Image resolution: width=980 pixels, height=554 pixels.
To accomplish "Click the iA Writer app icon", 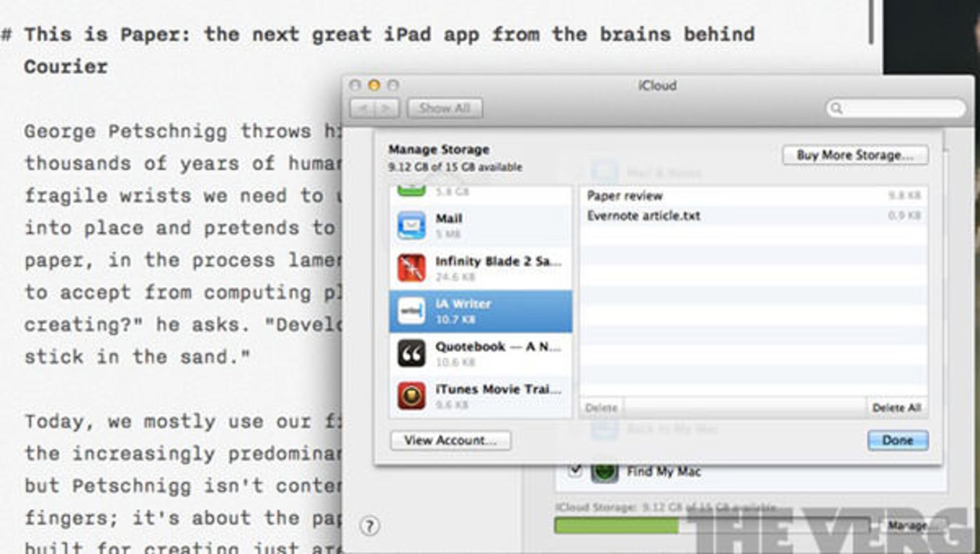I will 411,311.
